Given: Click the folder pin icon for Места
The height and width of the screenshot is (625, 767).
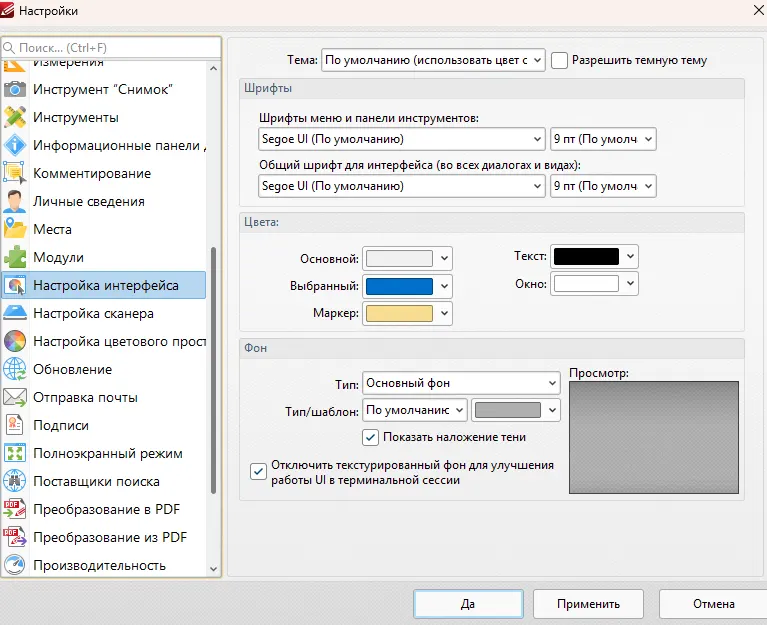Looking at the screenshot, I should 15,229.
